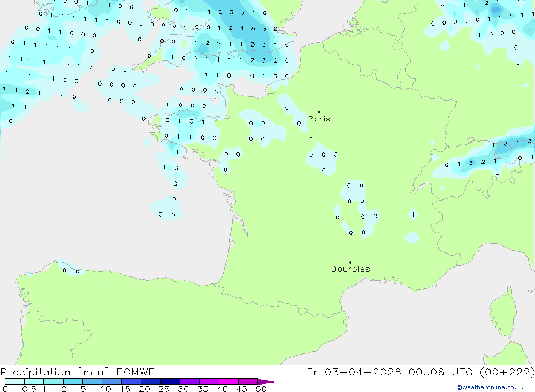Pick the 15–20 mm blue swatch
The width and height of the screenshot is (535, 392).
[x=131, y=381]
